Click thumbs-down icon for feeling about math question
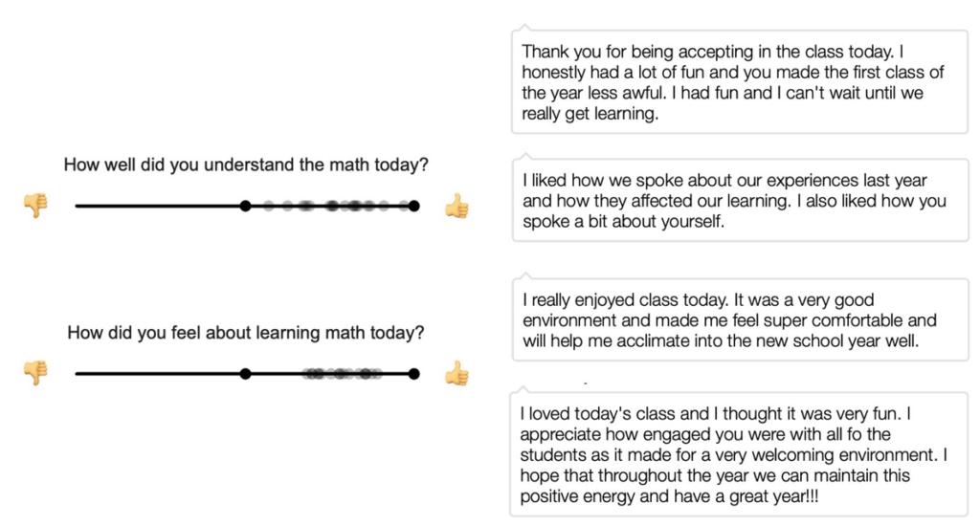Image resolution: width=980 pixels, height=526 pixels. pos(35,373)
